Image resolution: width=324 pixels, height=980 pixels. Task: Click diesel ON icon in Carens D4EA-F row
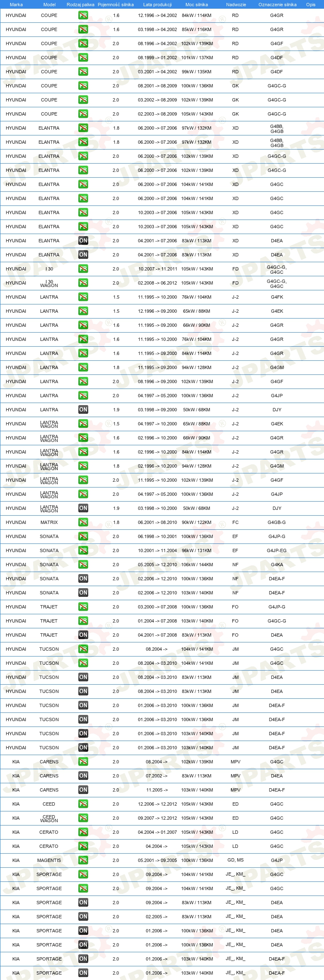point(83,790)
